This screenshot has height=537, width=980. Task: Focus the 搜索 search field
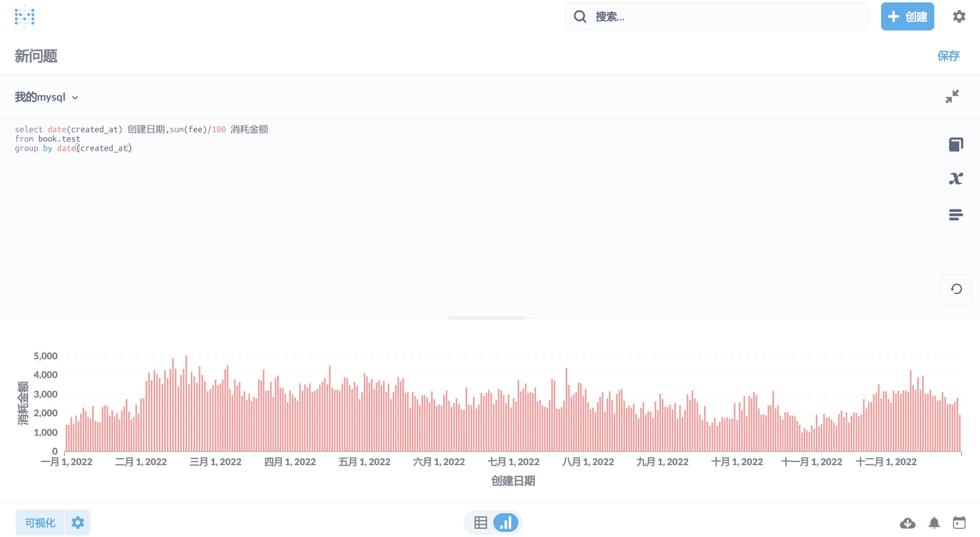(x=716, y=16)
